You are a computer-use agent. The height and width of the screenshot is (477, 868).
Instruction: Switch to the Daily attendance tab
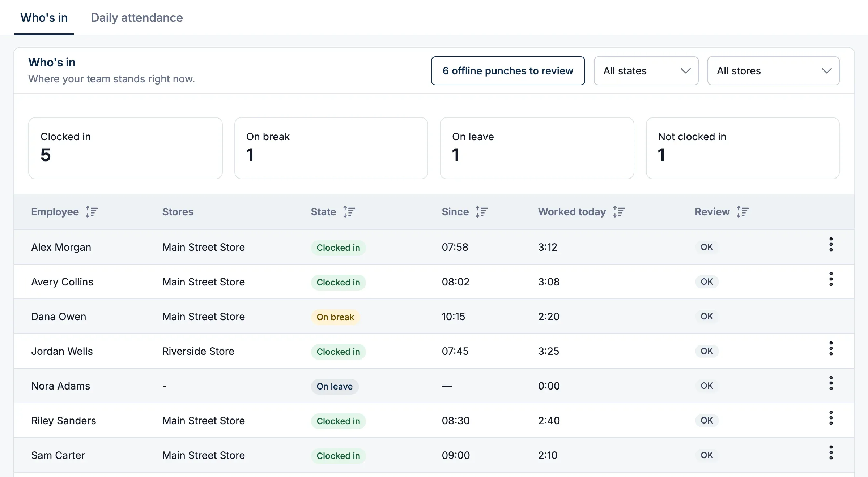coord(137,17)
